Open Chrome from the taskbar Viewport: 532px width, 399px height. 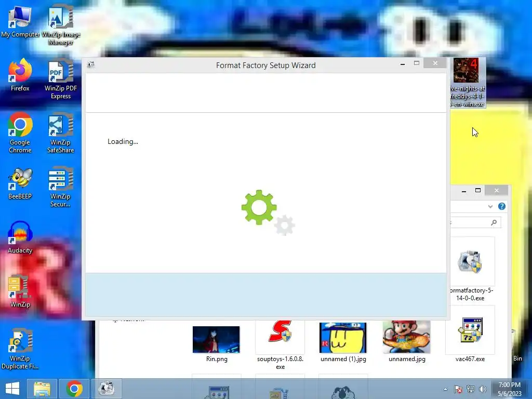pos(74,389)
